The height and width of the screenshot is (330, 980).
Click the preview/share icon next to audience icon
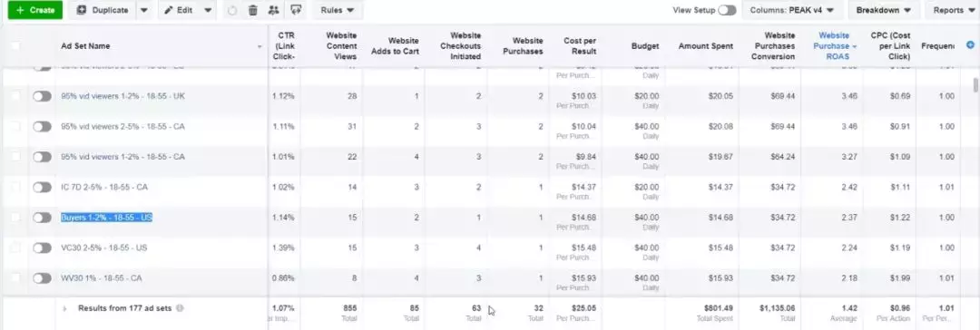[296, 10]
